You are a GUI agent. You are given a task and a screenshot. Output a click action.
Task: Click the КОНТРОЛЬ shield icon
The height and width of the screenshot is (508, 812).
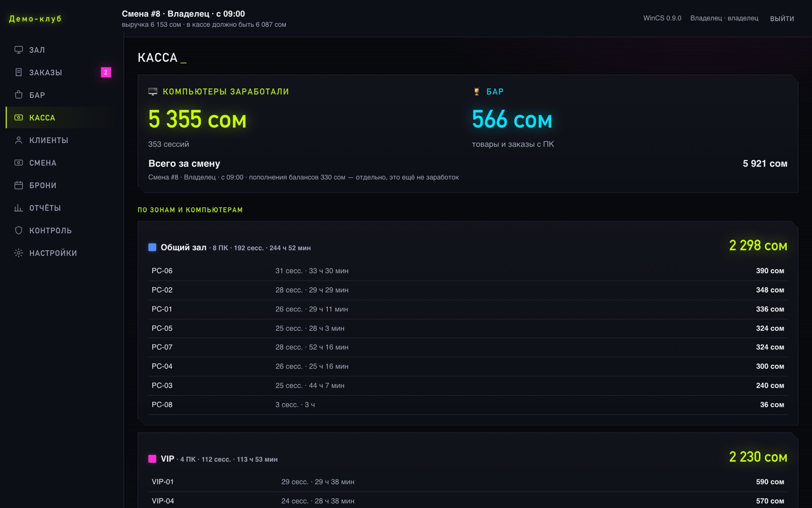point(19,231)
